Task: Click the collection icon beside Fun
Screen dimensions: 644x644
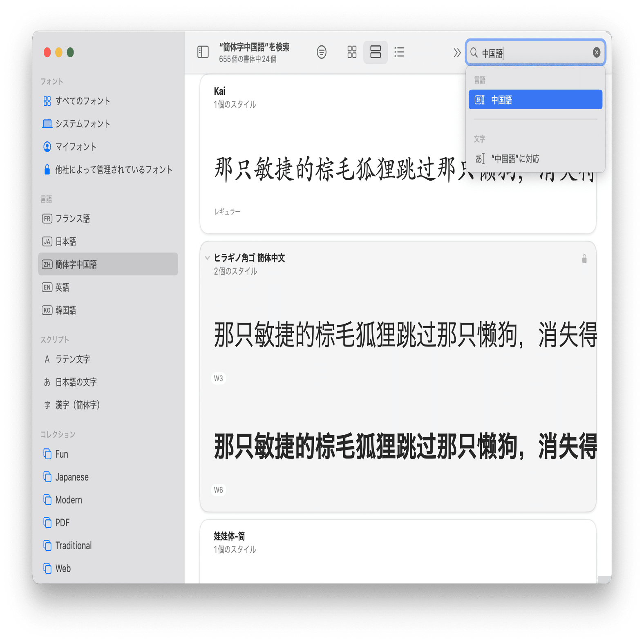Action: (47, 454)
